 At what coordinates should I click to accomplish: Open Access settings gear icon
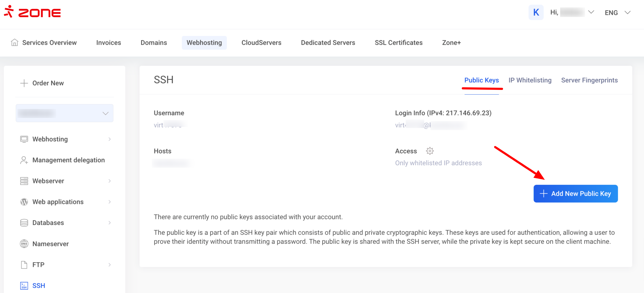(430, 151)
